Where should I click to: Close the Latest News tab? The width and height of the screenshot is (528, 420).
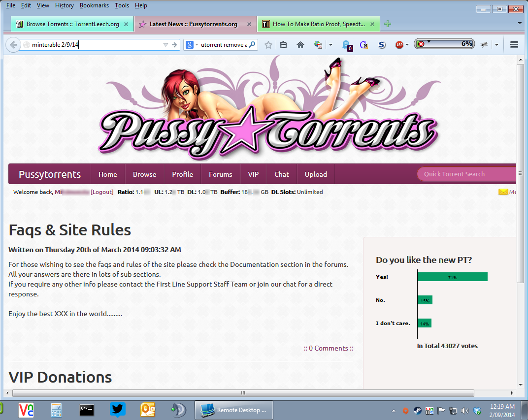(x=249, y=24)
